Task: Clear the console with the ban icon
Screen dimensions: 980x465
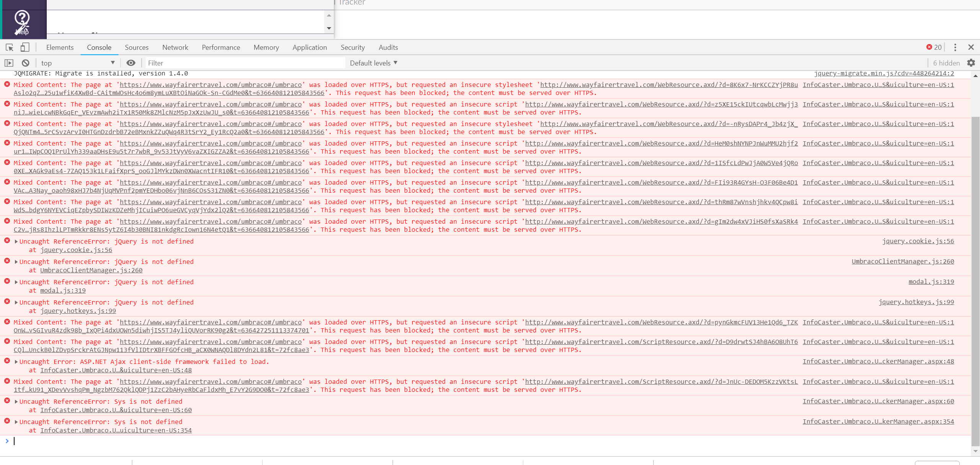Action: [x=25, y=63]
